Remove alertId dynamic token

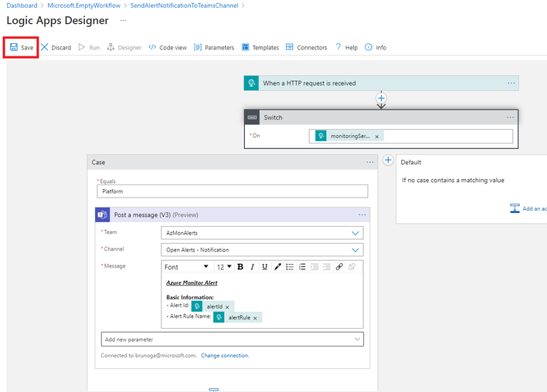[x=227, y=307]
